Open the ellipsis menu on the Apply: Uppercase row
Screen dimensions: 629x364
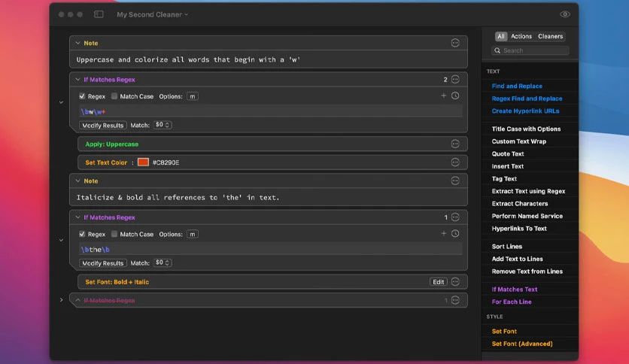455,144
